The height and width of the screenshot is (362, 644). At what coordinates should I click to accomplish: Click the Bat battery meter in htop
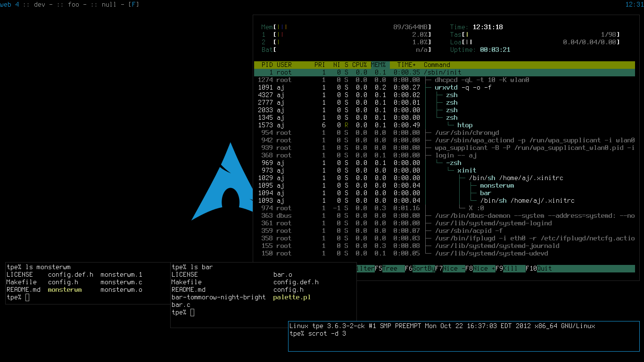pyautogui.click(x=347, y=50)
